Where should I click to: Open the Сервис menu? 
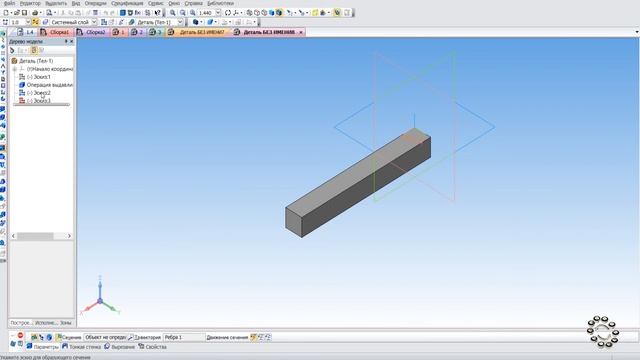(x=156, y=3)
